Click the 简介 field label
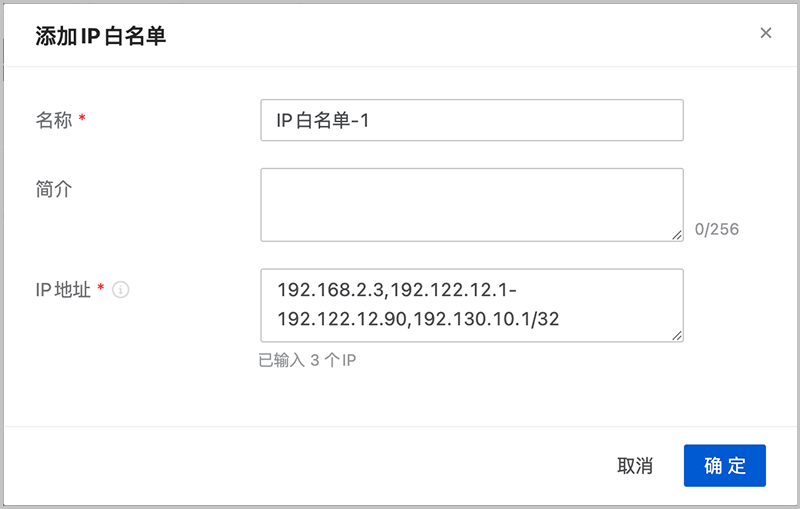 [x=54, y=189]
